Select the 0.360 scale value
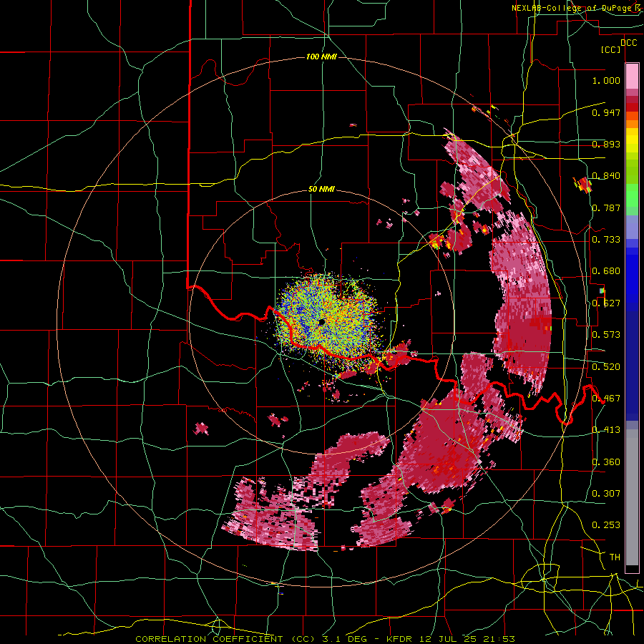Viewport: 644px width, 644px height. click(606, 462)
